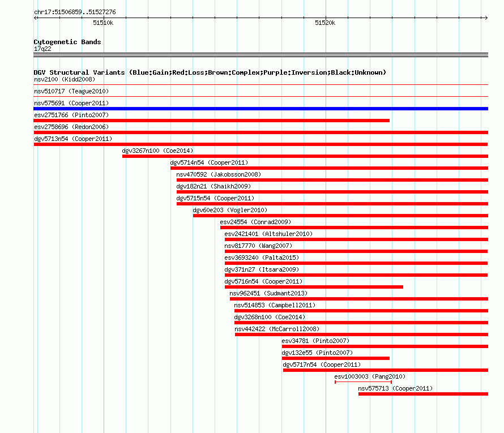Screen dimensions: 504x433
Task: Click the thin esv1003003 loss glyph
Action: [x=363, y=382]
